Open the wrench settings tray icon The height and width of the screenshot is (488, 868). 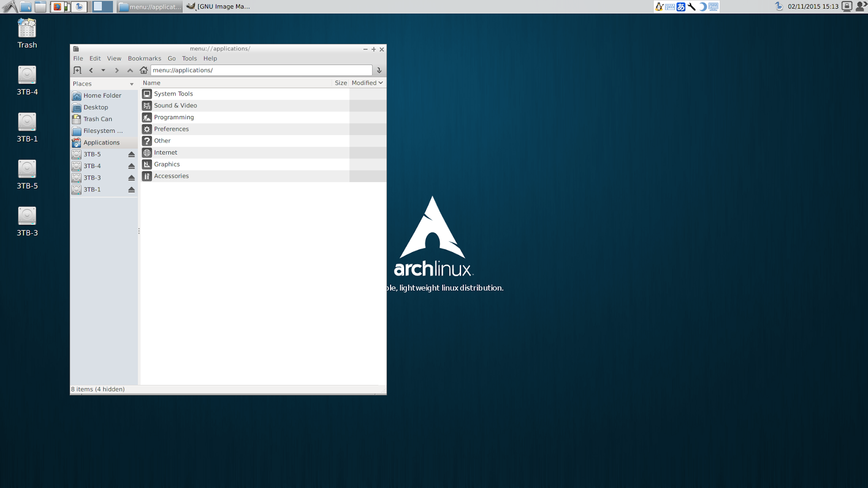[692, 7]
